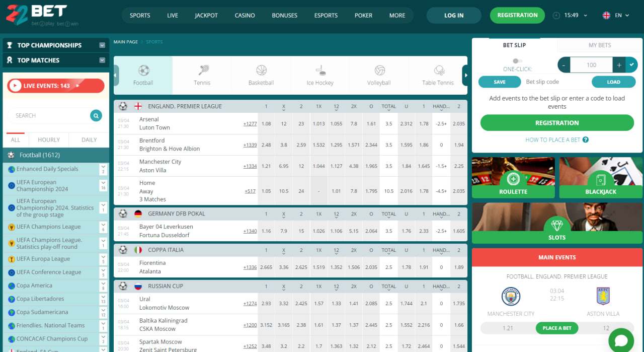
Task: Open the live chat bubble icon
Action: point(621,340)
